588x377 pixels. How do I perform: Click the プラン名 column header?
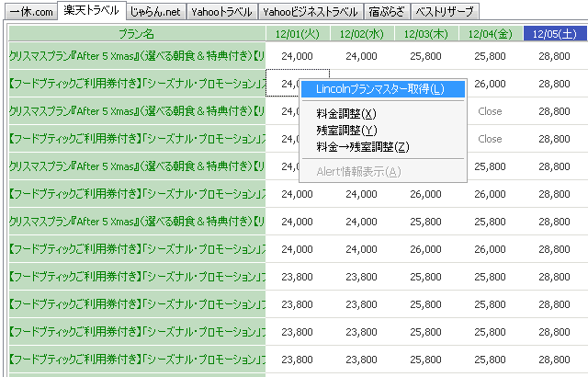pyautogui.click(x=136, y=34)
